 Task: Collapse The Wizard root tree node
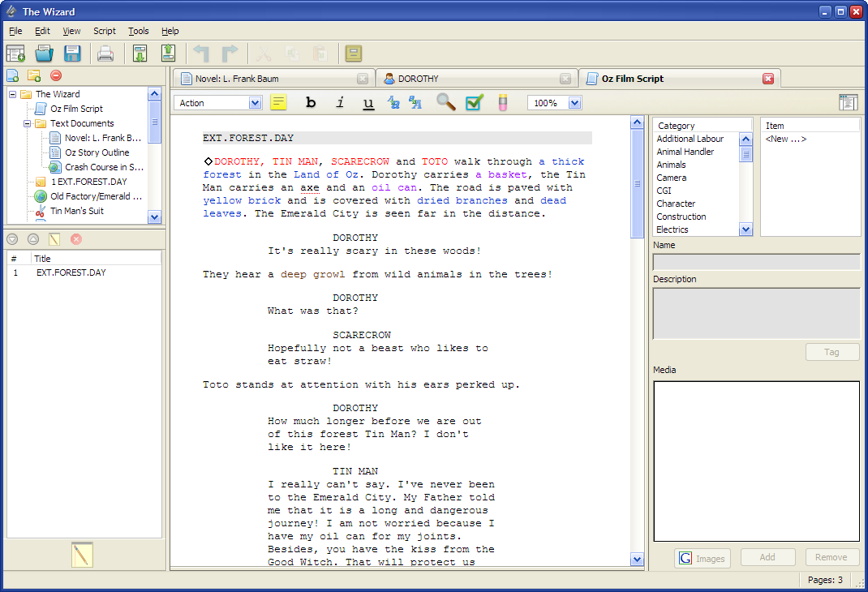[12, 94]
